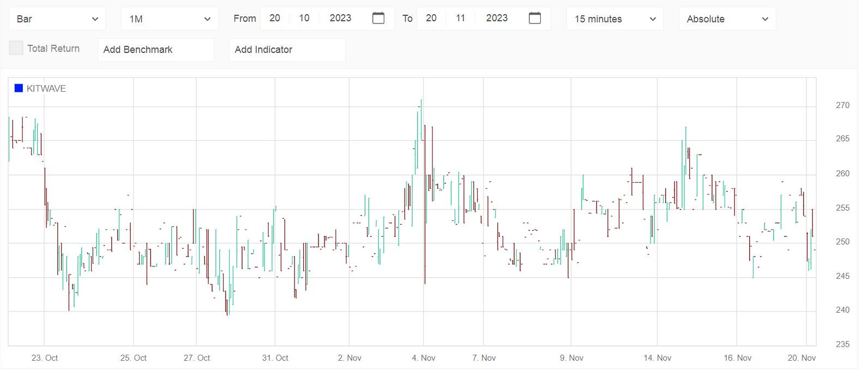Click the Add Benchmark field
Image resolution: width=868 pixels, height=376 pixels.
(x=156, y=50)
